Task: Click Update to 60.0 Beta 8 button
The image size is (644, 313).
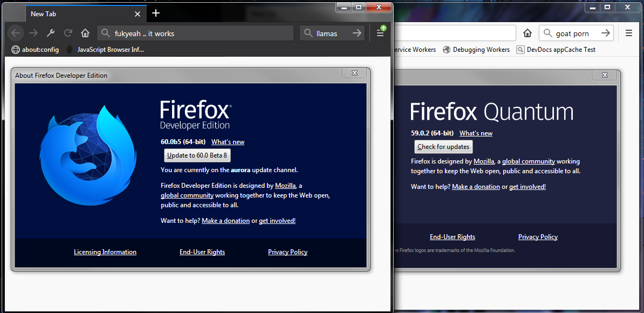Action: (197, 155)
